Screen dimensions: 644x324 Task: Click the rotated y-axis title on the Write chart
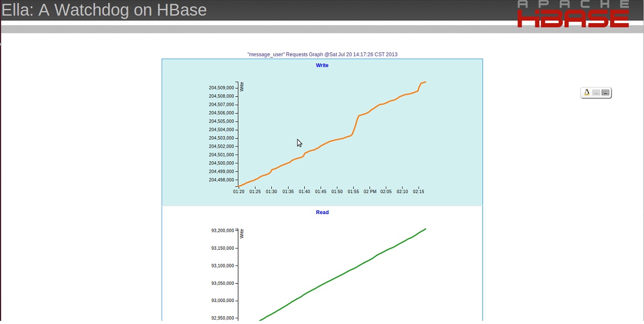pyautogui.click(x=242, y=87)
